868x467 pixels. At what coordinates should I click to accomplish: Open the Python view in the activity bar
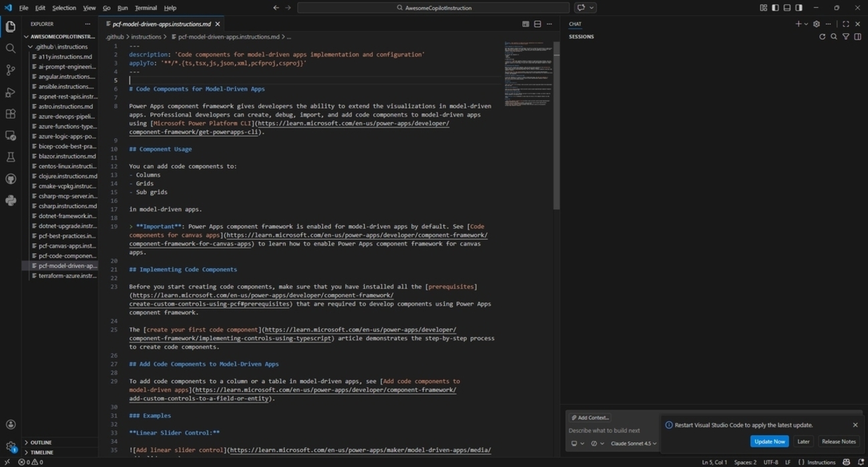(11, 200)
